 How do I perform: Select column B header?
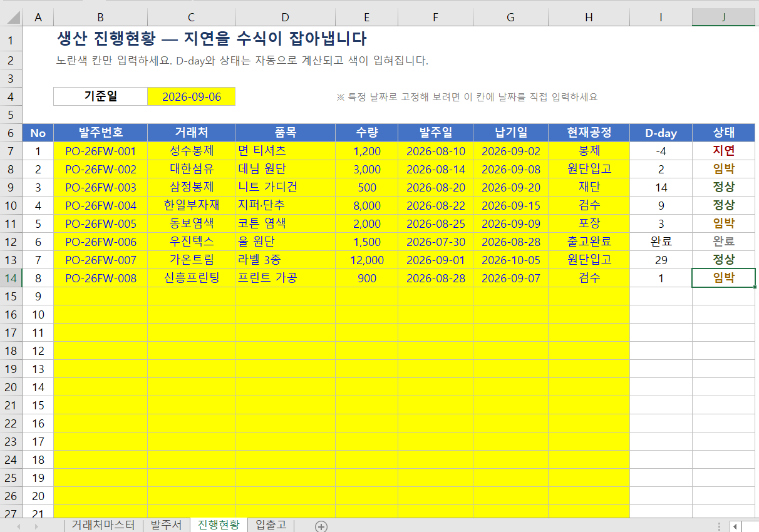pyautogui.click(x=101, y=18)
